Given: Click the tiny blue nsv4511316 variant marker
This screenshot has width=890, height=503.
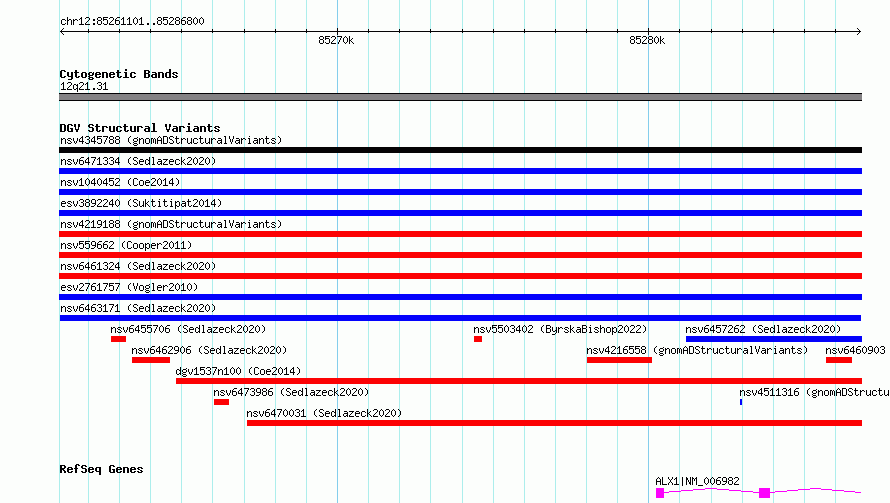Looking at the screenshot, I should 741,402.
